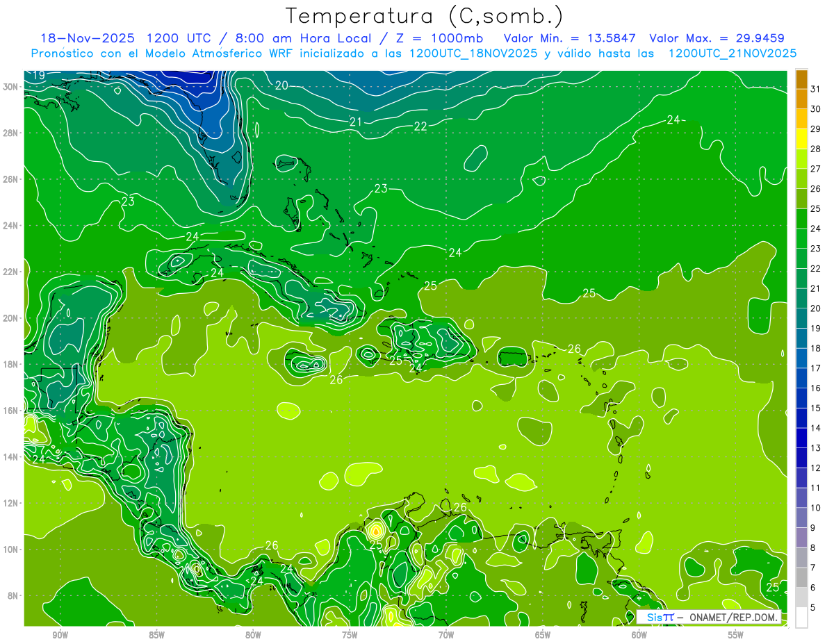Image resolution: width=834 pixels, height=644 pixels.
Task: Click the "80W" longitude axis label
Action: (x=253, y=635)
